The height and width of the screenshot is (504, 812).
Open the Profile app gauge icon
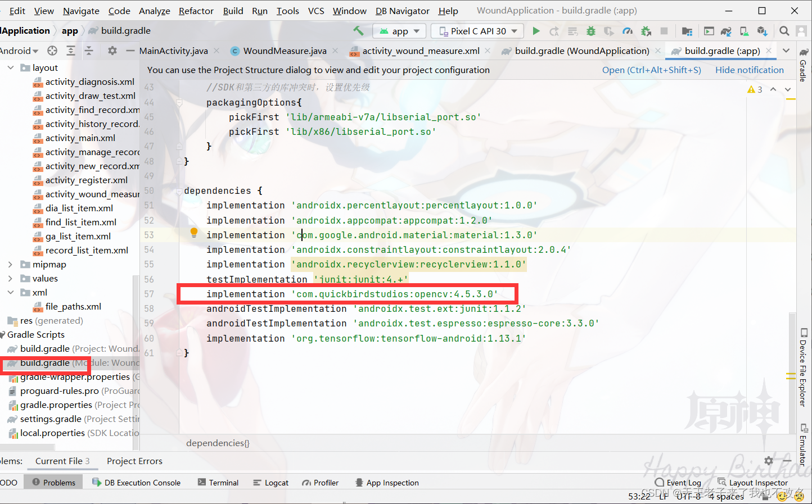pyautogui.click(x=628, y=31)
